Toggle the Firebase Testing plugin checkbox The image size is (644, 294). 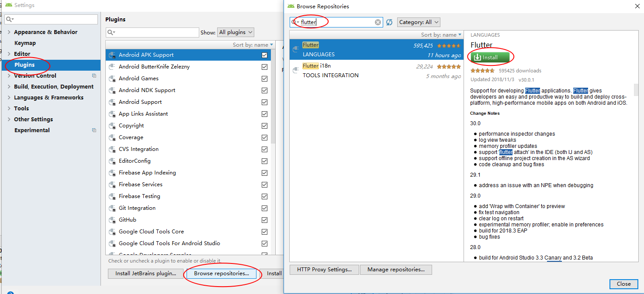(264, 196)
